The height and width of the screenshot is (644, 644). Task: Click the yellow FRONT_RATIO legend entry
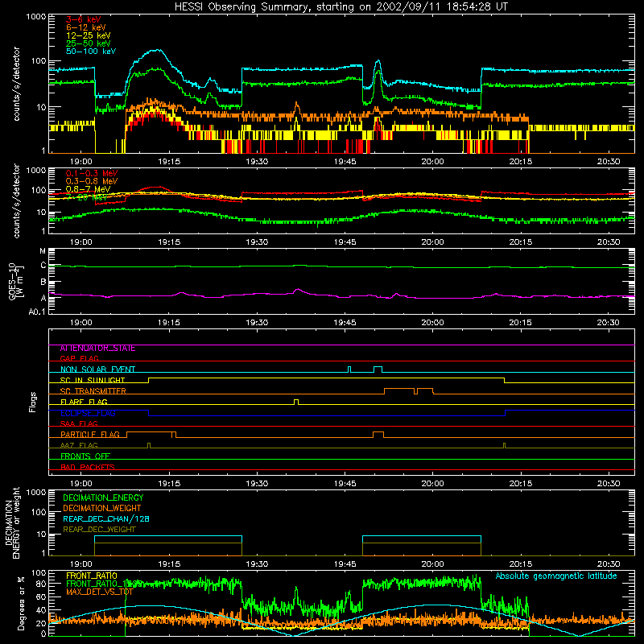coord(92,576)
